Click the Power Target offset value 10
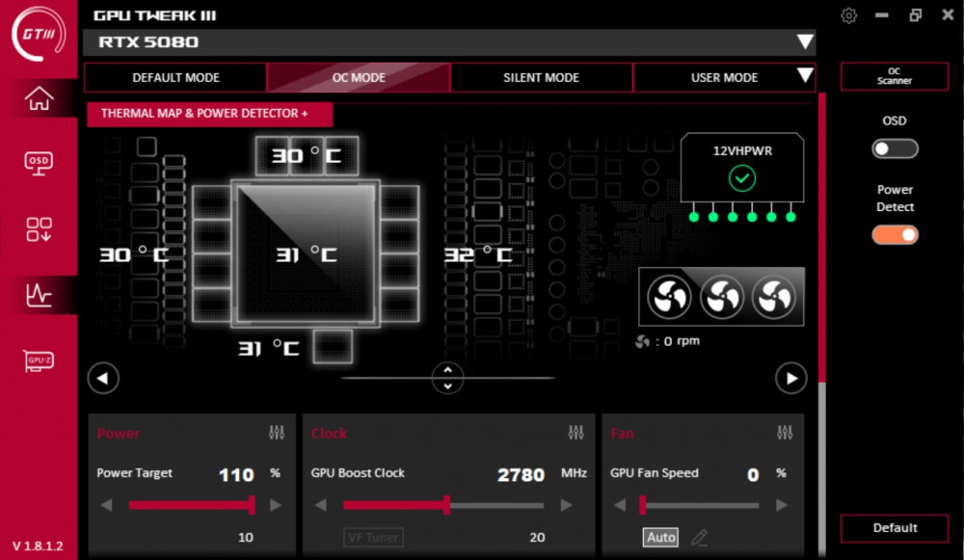964x560 pixels. [x=245, y=537]
